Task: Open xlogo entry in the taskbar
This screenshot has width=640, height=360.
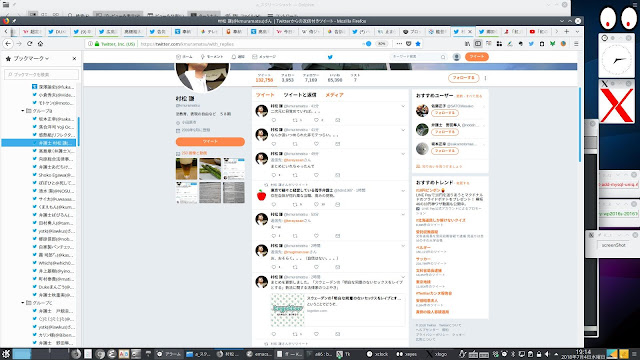Action: [x=437, y=354]
